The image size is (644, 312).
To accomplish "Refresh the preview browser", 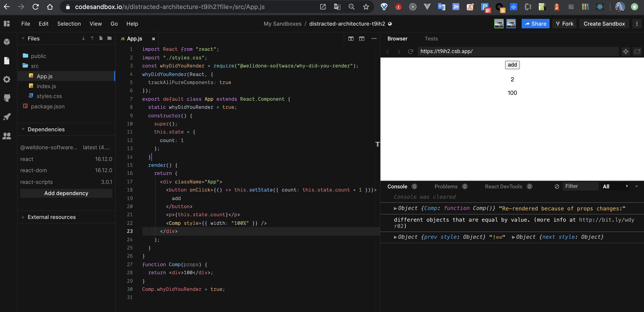I will (x=410, y=51).
